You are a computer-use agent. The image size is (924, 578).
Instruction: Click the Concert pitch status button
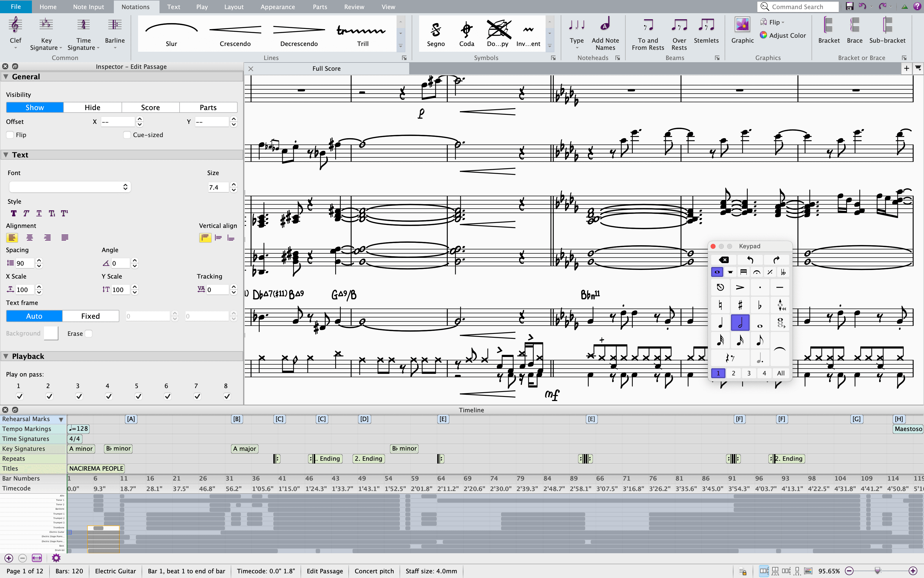click(374, 571)
